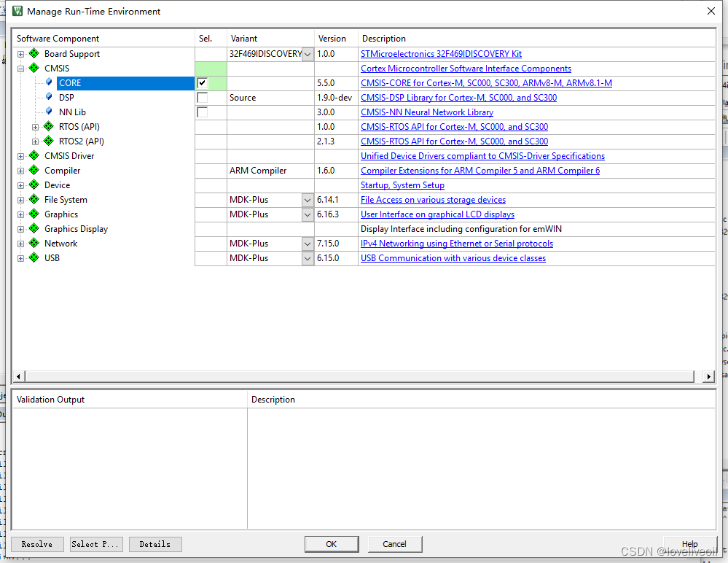Click the File System green diamond icon

click(34, 199)
